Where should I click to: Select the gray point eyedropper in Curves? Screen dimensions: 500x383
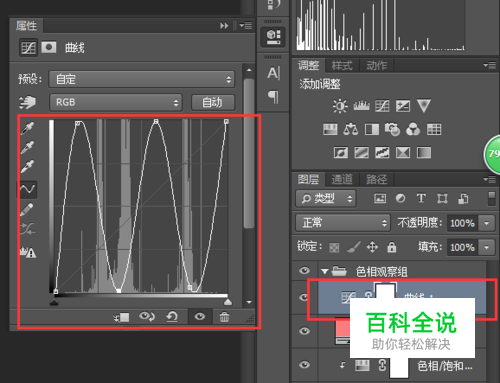(x=27, y=148)
